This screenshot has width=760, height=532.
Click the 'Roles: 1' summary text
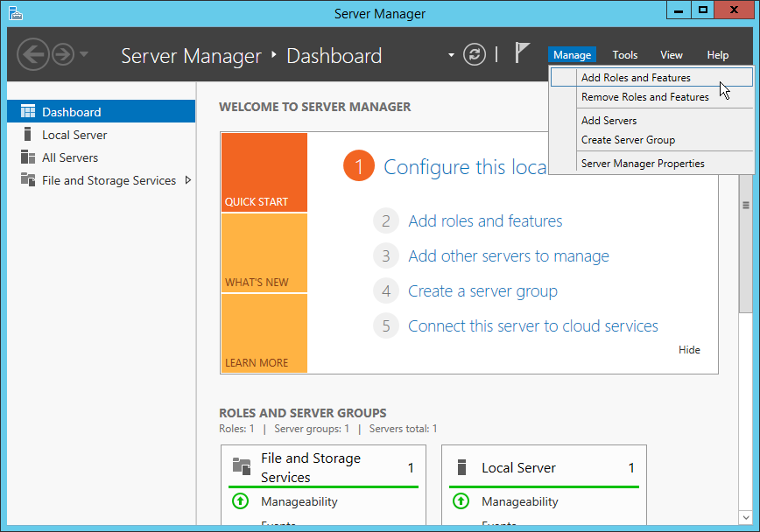(x=236, y=429)
